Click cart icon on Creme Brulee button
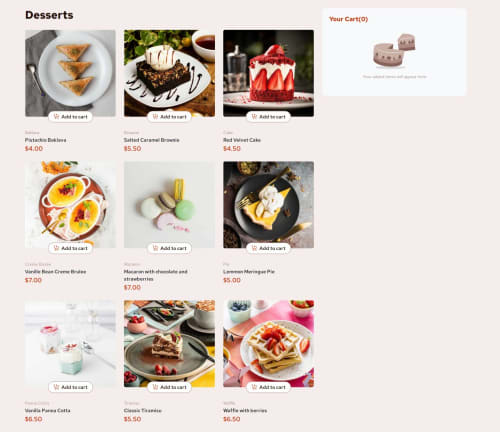 click(56, 248)
